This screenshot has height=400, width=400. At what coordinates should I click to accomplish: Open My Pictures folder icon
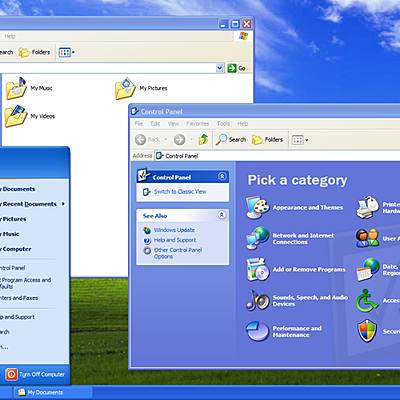coord(125,88)
